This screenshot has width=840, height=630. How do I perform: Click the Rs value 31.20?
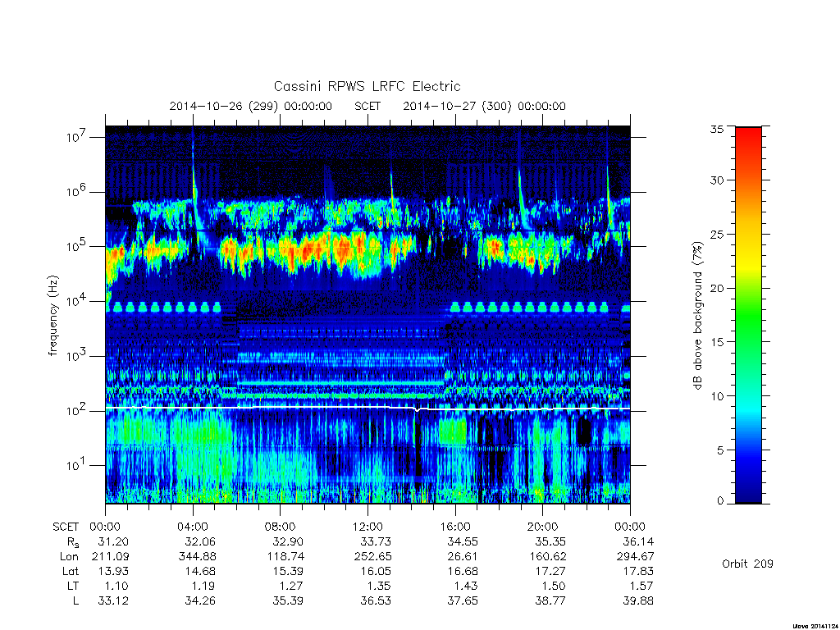pos(113,541)
